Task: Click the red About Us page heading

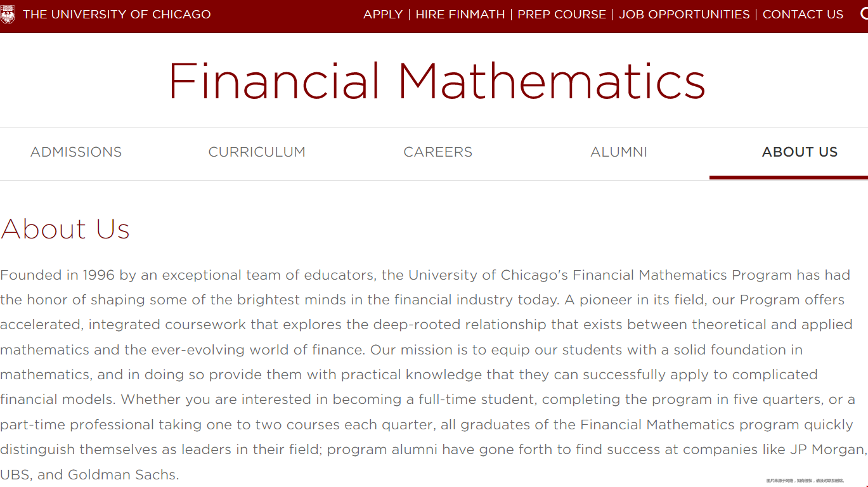Action: pos(65,229)
